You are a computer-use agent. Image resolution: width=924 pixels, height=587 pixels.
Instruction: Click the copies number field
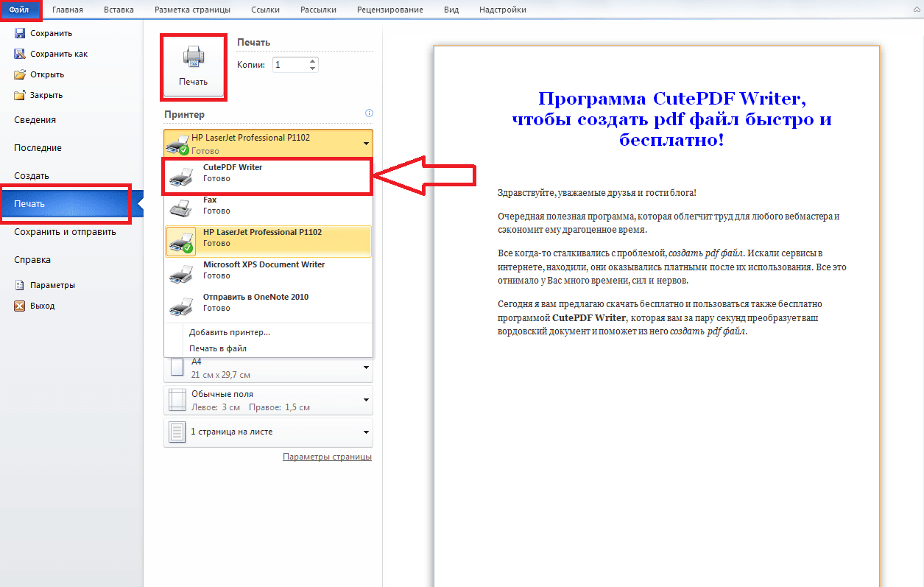click(x=290, y=65)
